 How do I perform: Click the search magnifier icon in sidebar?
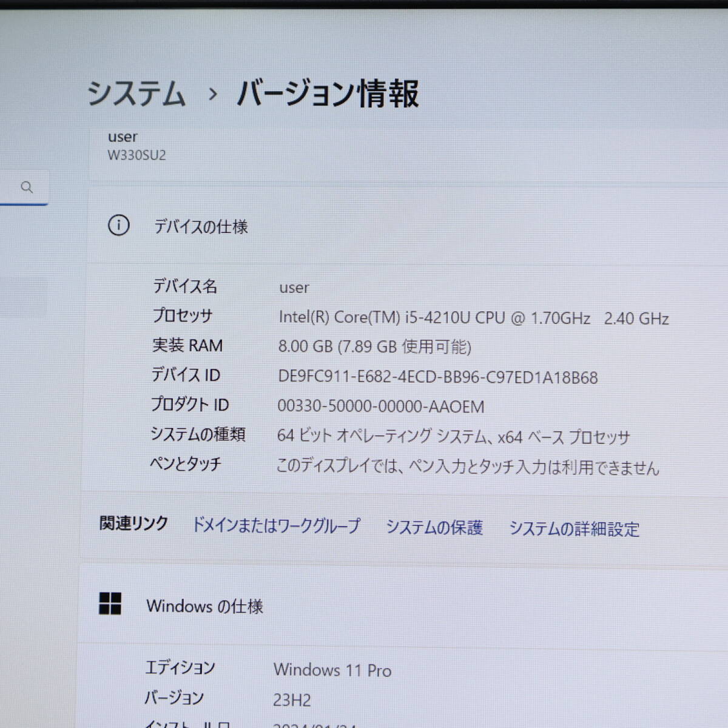coord(27,187)
